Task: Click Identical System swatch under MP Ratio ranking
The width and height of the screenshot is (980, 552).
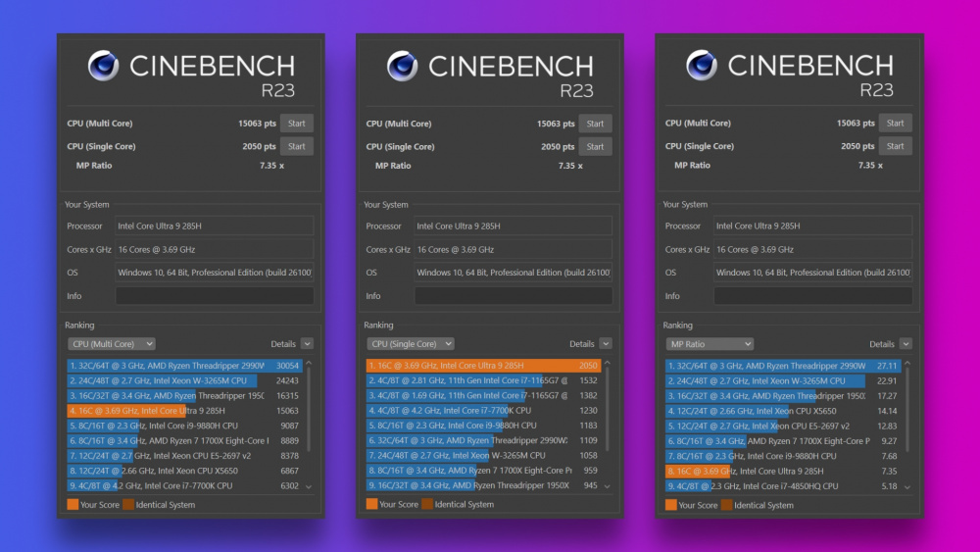Action: click(727, 505)
